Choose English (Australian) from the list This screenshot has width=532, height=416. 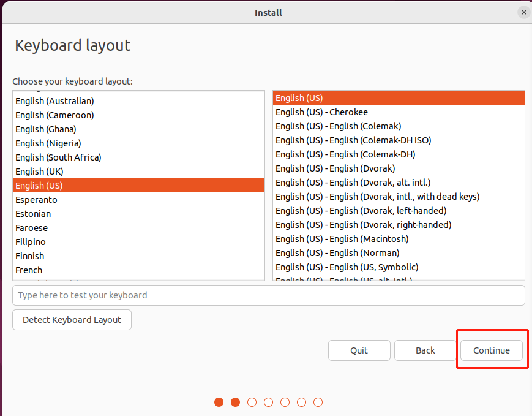pos(54,101)
